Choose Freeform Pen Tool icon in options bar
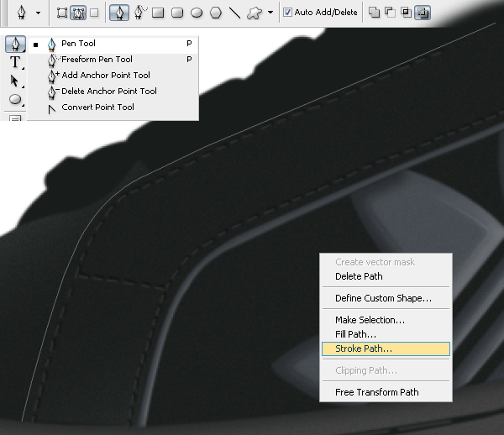Image resolution: width=504 pixels, height=435 pixels. pos(139,13)
